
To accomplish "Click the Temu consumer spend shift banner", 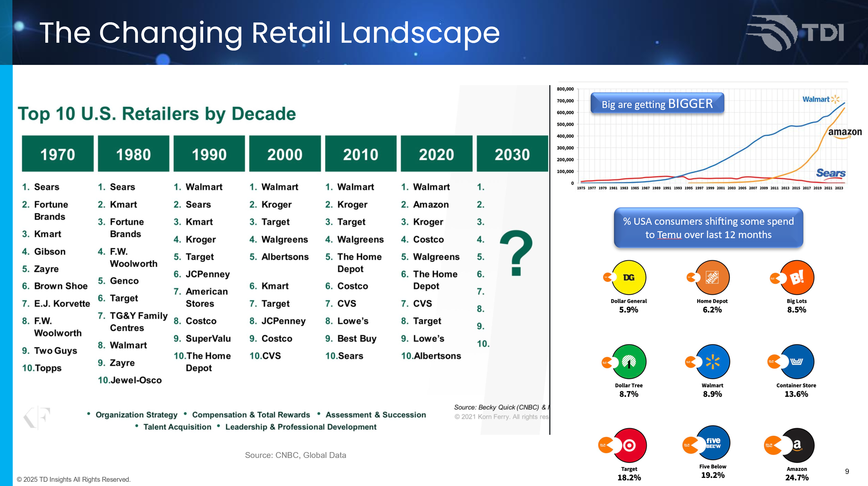I will (x=708, y=228).
